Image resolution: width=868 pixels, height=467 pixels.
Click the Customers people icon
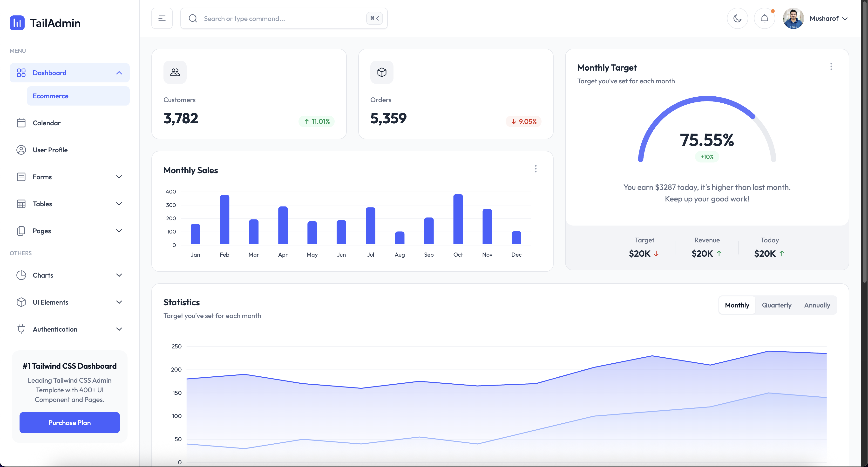pyautogui.click(x=175, y=72)
